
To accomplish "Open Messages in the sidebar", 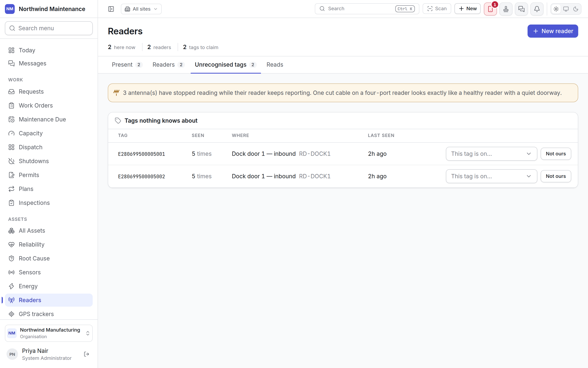I will (49, 63).
